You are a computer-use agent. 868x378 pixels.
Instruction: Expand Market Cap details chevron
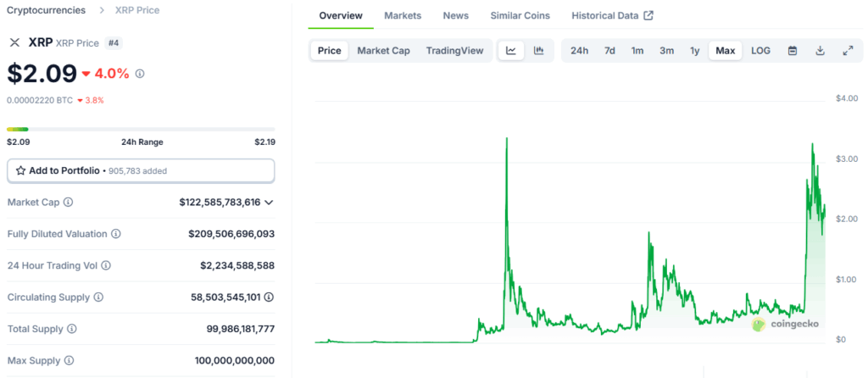(x=269, y=203)
